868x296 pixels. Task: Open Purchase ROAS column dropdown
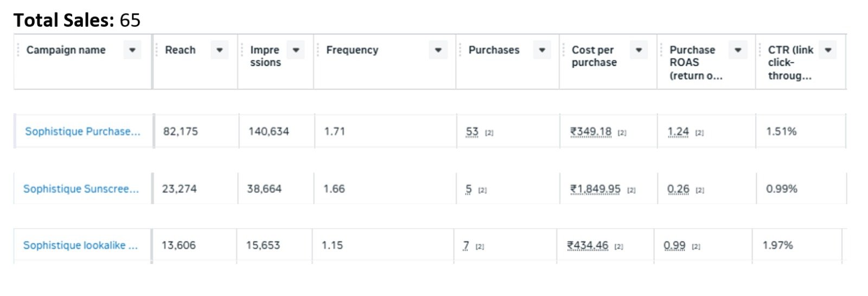click(738, 50)
